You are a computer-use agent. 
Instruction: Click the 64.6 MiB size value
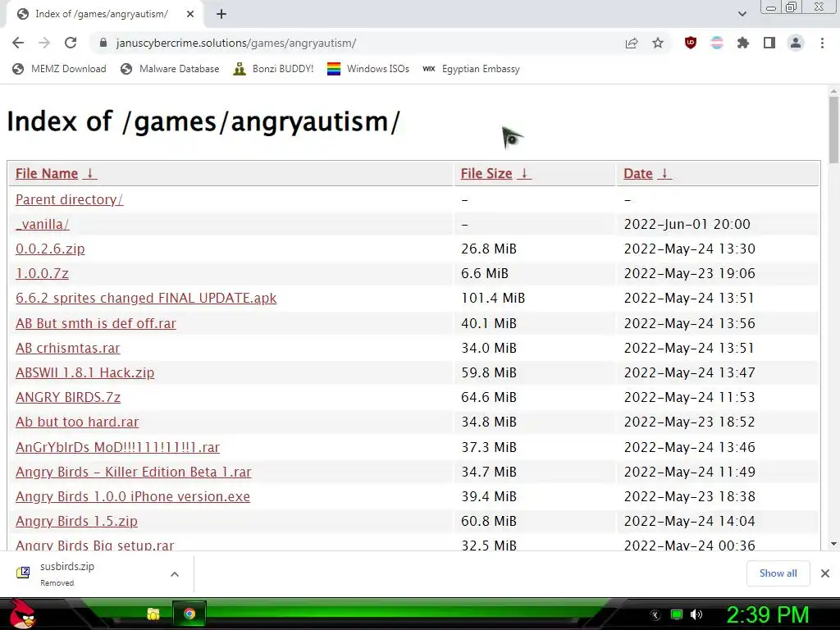coord(489,397)
